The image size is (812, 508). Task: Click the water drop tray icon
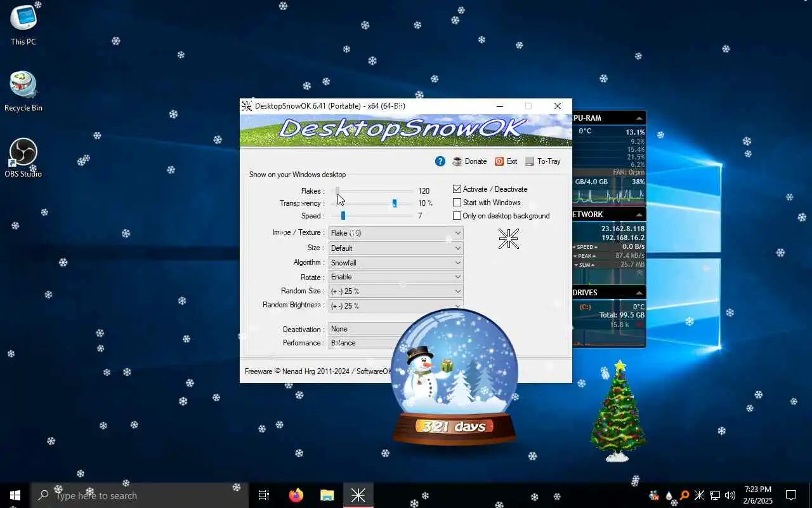[x=669, y=495]
